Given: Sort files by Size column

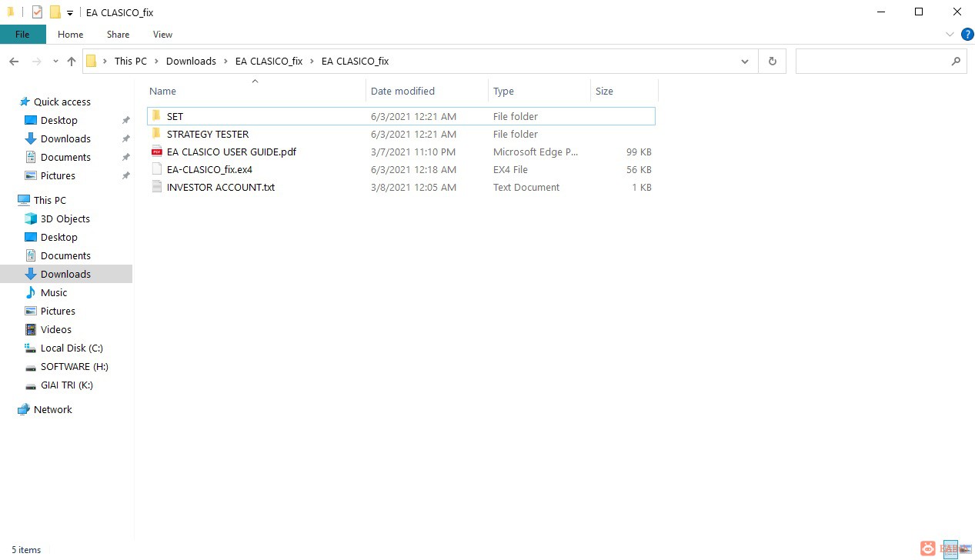Looking at the screenshot, I should point(624,91).
